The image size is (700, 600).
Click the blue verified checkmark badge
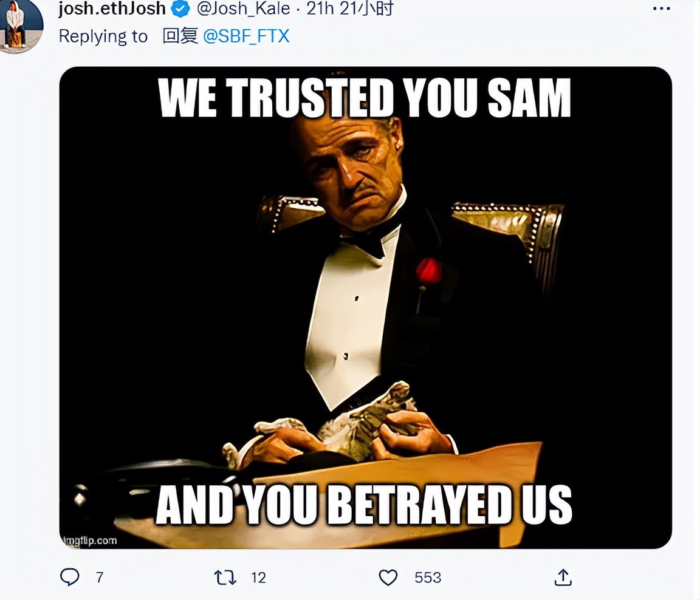181,9
